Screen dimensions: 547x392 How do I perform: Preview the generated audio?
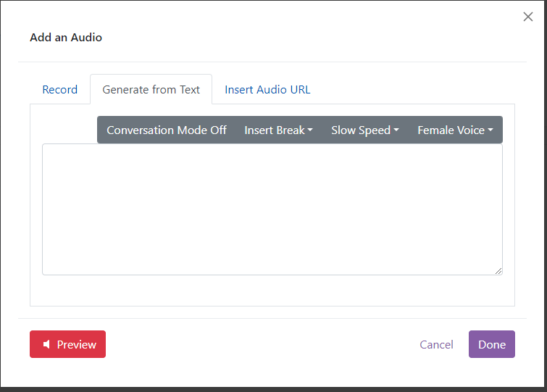coord(67,344)
